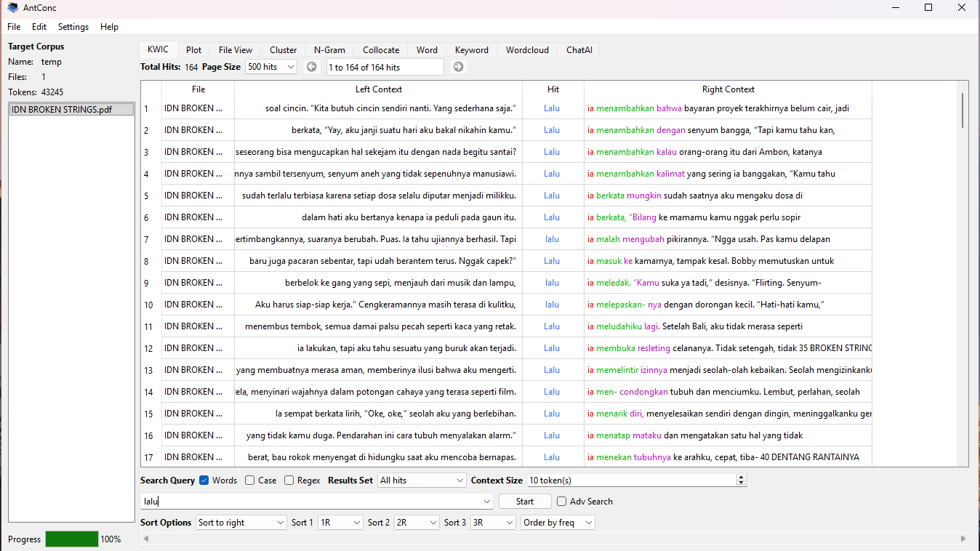
Task: Enable the Regex checkbox
Action: (289, 480)
